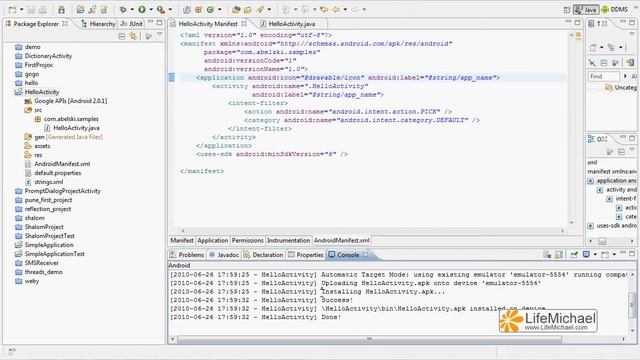Click the Last Edit Location arrow icon
The image size is (640, 360).
click(324, 9)
